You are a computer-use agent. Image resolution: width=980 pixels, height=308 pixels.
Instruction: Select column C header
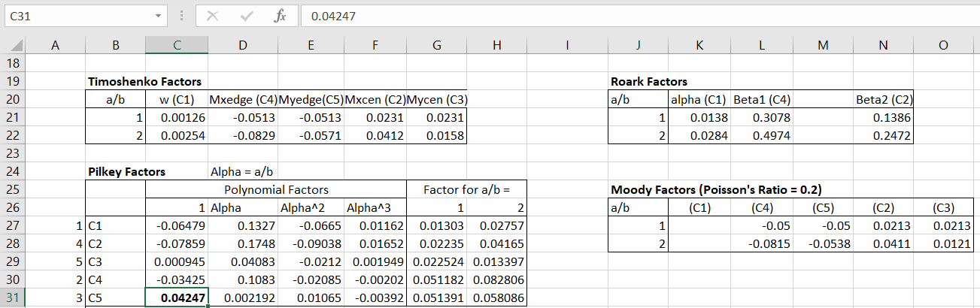click(176, 47)
